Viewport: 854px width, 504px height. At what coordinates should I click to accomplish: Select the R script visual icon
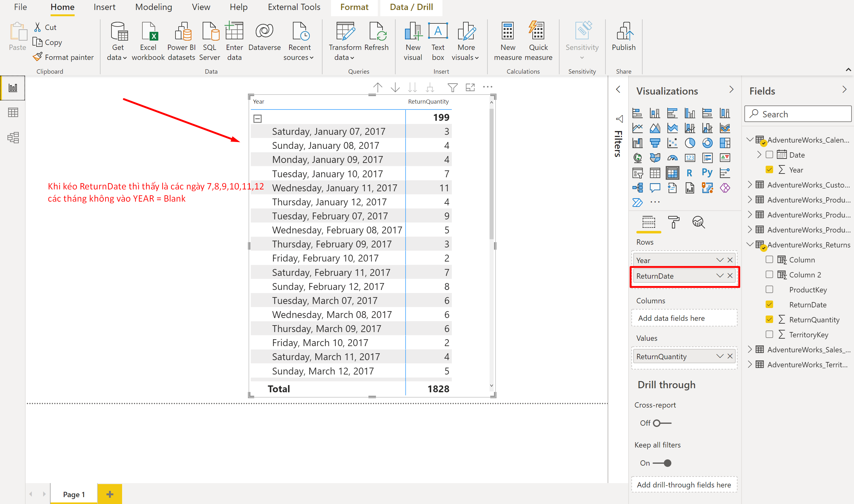click(x=689, y=173)
